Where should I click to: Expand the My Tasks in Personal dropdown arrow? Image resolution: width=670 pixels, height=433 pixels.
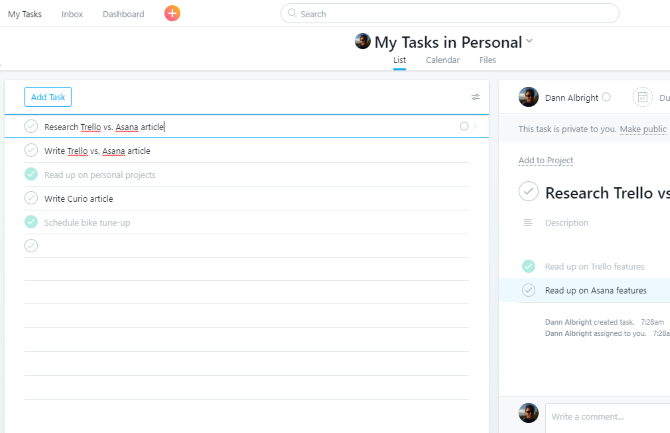[530, 42]
